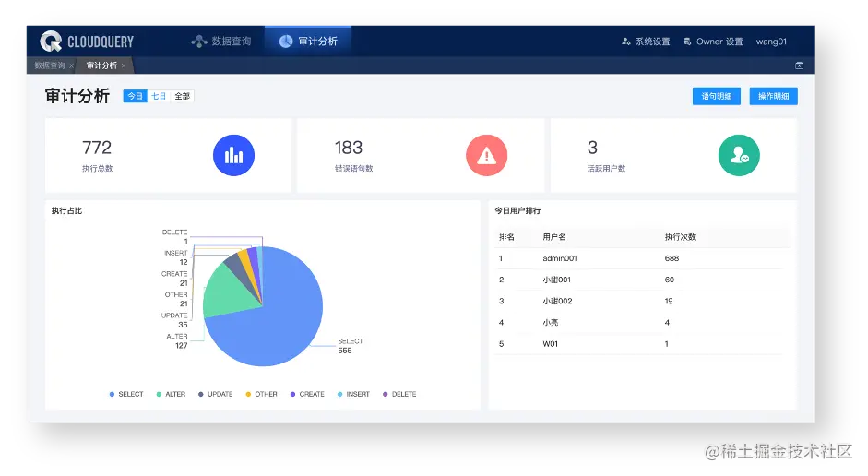The image size is (868, 476).
Task: Select the 小甜001 user row
Action: 640,280
